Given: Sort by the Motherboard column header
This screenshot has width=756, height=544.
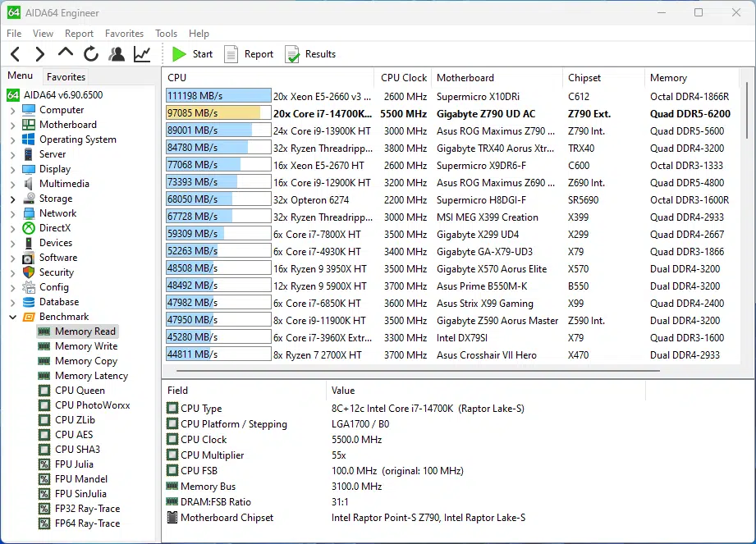Looking at the screenshot, I should tap(497, 78).
